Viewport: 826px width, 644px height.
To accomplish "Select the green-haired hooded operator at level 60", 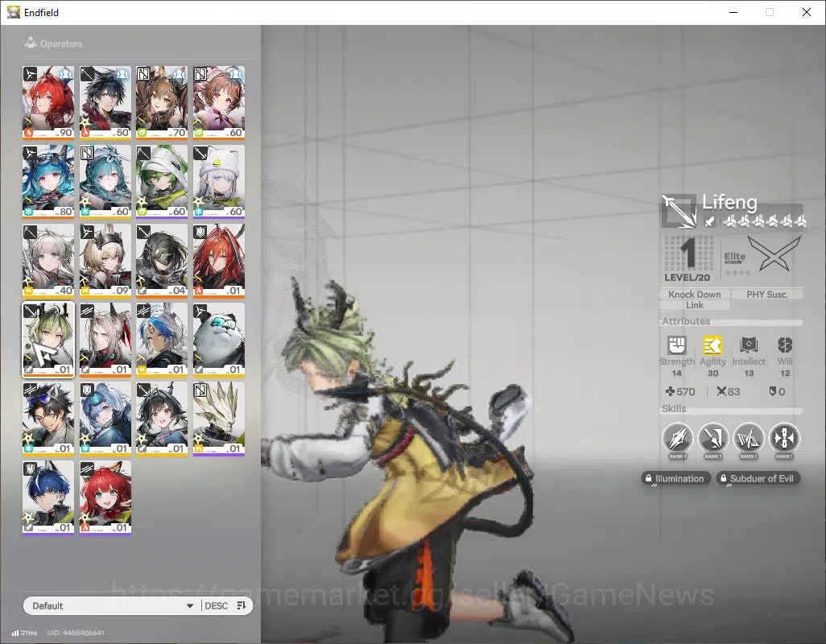I will pyautogui.click(x=162, y=181).
